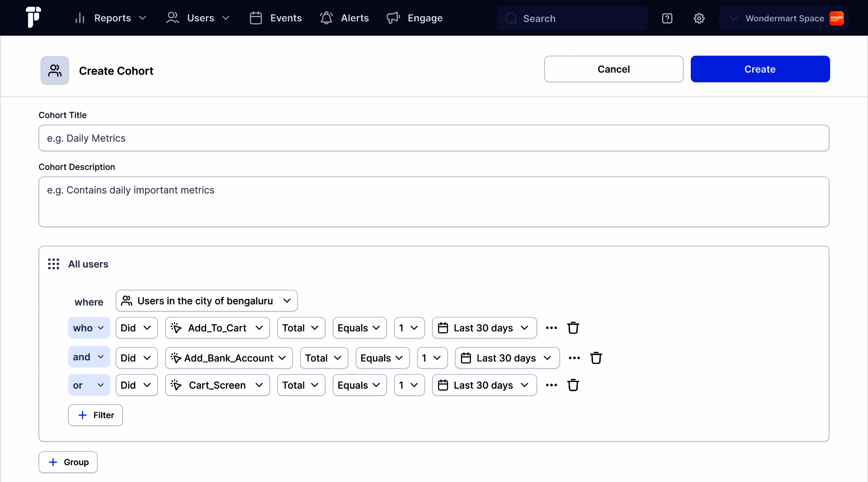Open the Reports menu
The width and height of the screenshot is (868, 482).
(111, 18)
